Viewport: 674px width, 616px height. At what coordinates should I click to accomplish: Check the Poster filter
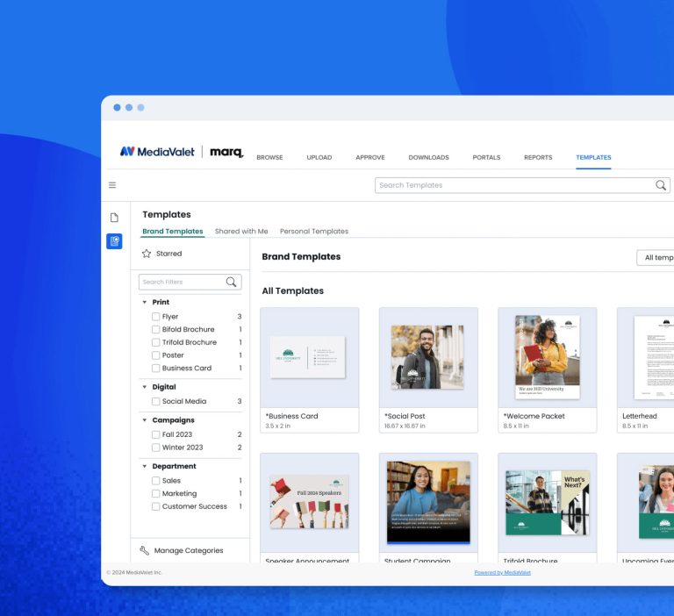pyautogui.click(x=155, y=355)
